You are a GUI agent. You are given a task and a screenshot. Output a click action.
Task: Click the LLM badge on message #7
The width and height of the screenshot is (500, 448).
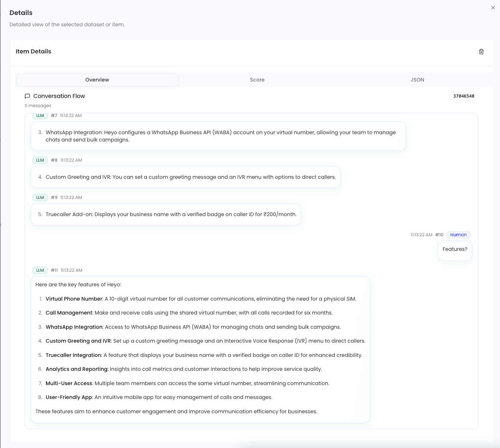[40, 115]
